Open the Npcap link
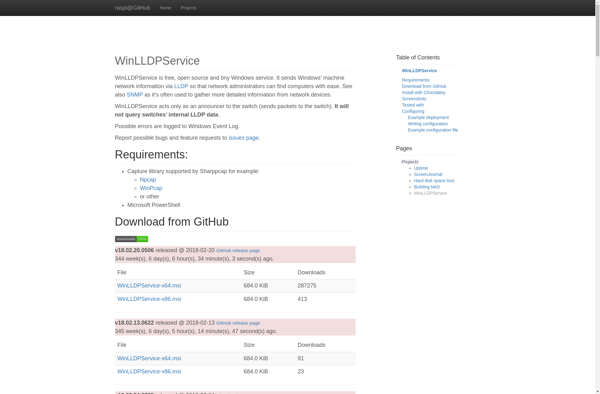The width and height of the screenshot is (600, 394). click(x=148, y=179)
